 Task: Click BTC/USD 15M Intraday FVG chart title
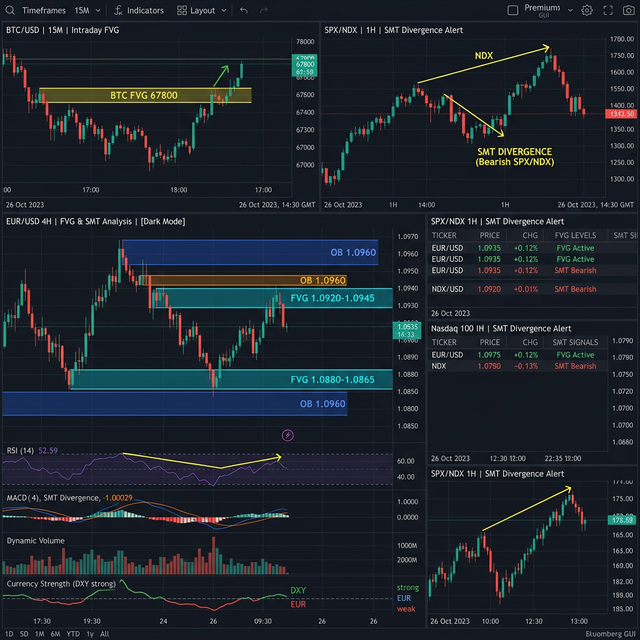(x=62, y=30)
